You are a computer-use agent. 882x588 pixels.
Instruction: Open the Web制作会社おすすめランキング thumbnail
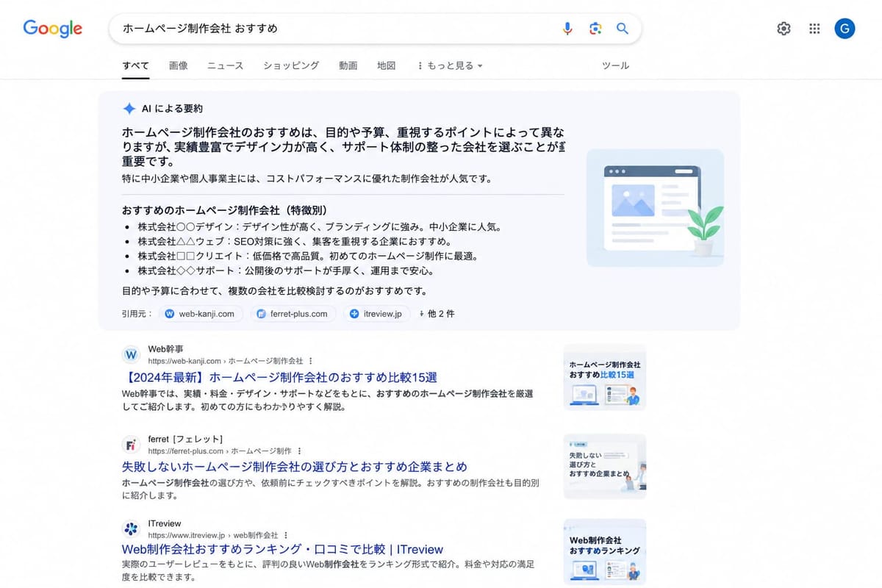(x=605, y=552)
